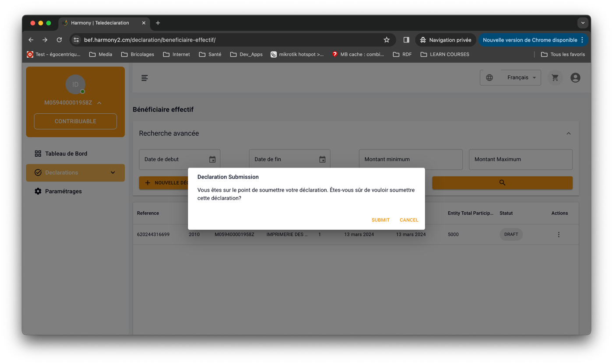Image resolution: width=613 pixels, height=364 pixels.
Task: Open the Tous les favoris folder
Action: (563, 54)
